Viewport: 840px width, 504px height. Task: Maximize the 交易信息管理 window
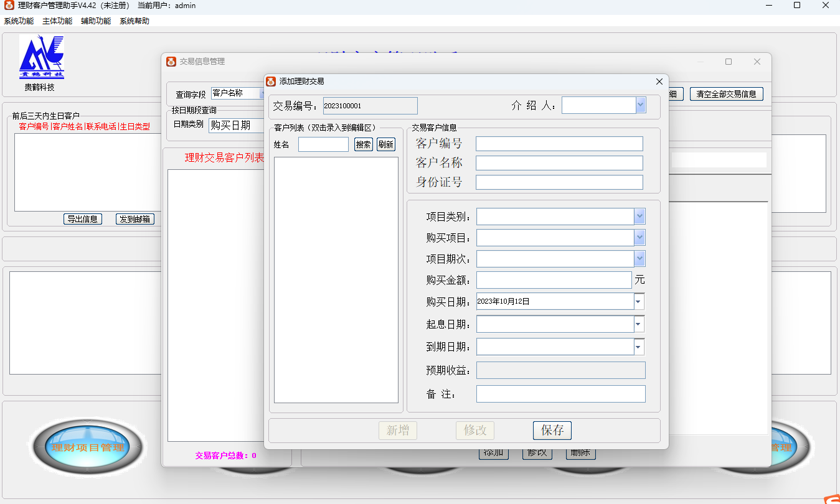[729, 62]
